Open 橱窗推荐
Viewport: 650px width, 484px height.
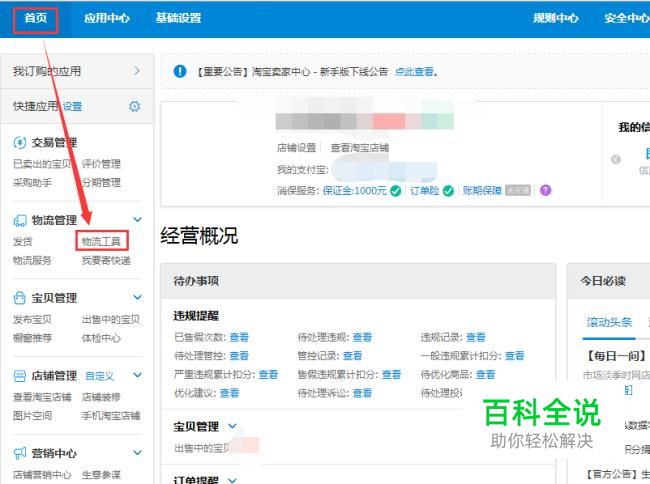[32, 338]
